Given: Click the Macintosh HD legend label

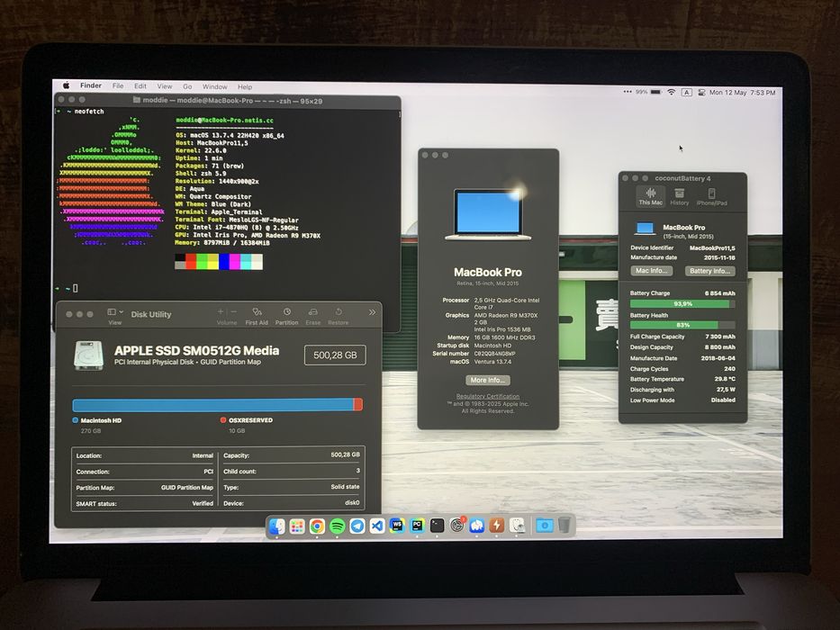Looking at the screenshot, I should click(101, 420).
